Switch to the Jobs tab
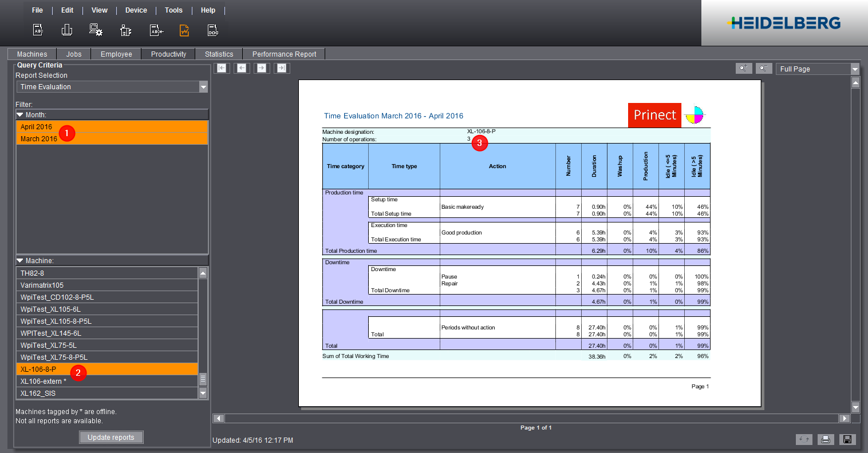The image size is (868, 453). click(74, 54)
